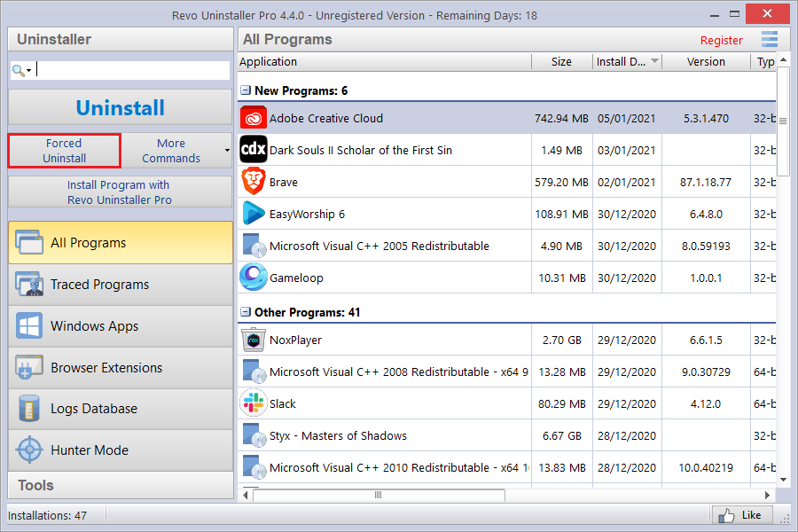Click the Logs Database cylinder icon
This screenshot has height=532, width=798.
pyautogui.click(x=29, y=408)
